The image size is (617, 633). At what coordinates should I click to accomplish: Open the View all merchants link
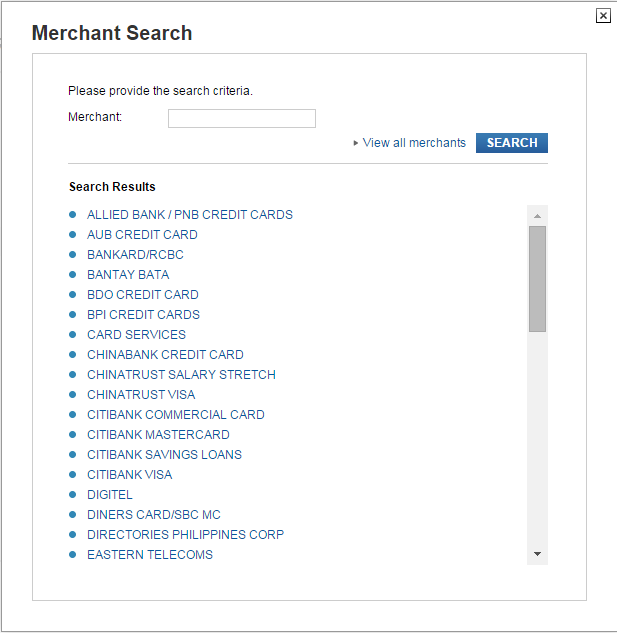tap(414, 143)
